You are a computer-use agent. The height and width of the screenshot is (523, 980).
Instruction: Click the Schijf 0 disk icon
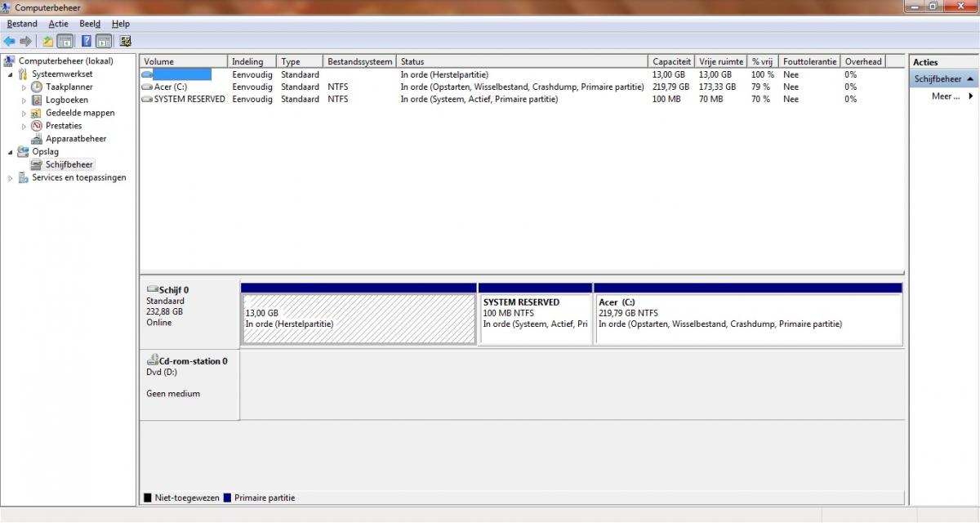(152, 289)
